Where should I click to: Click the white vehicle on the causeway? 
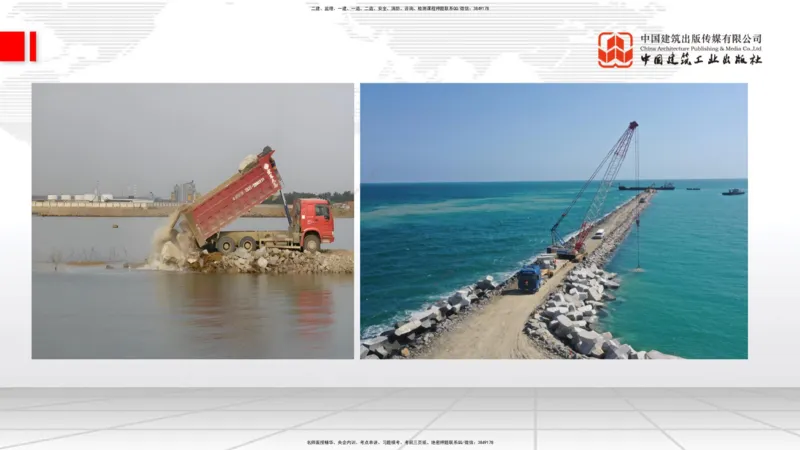click(x=599, y=232)
